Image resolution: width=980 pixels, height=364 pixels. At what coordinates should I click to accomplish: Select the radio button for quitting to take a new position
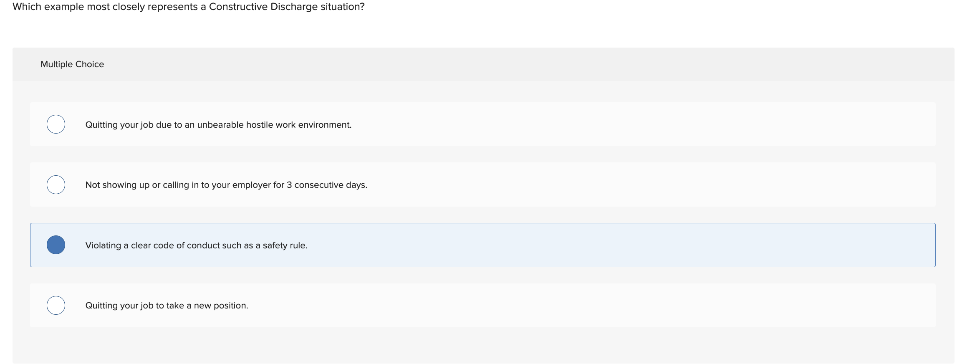click(56, 305)
